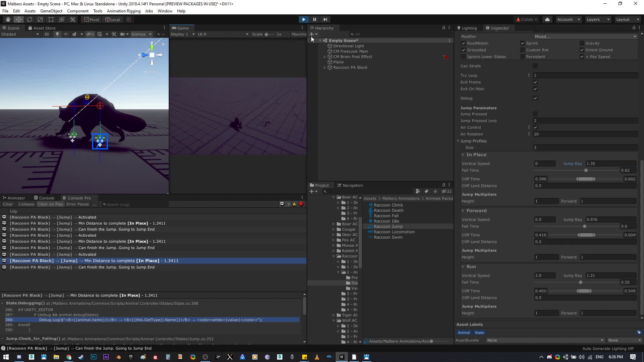Select the Rect transform tool
644x362 pixels.
point(51,19)
